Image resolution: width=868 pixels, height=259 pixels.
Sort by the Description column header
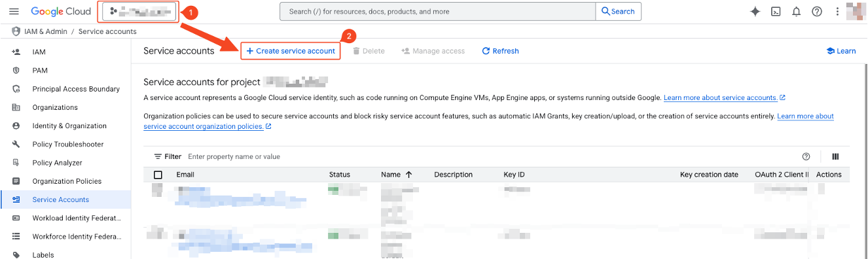click(453, 175)
